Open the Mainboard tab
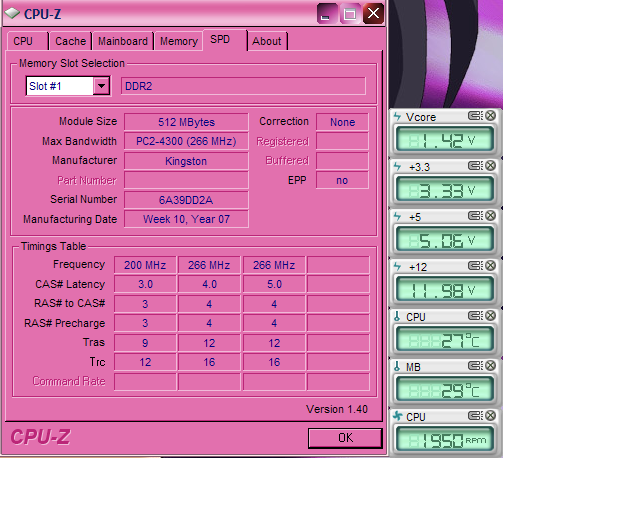 pos(123,41)
